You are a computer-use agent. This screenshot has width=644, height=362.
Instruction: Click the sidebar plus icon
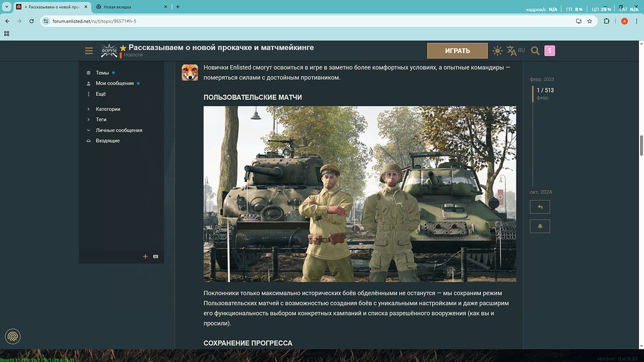tap(145, 256)
